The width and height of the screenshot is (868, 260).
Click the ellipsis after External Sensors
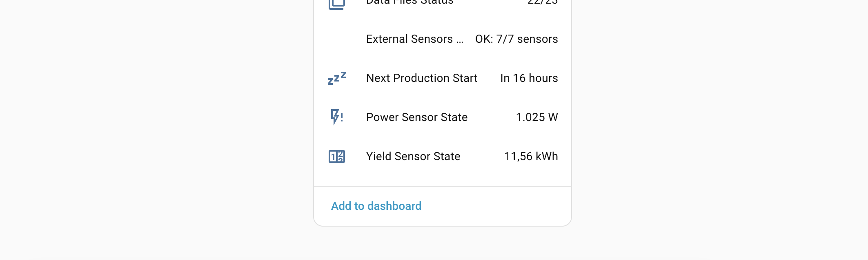460,41
